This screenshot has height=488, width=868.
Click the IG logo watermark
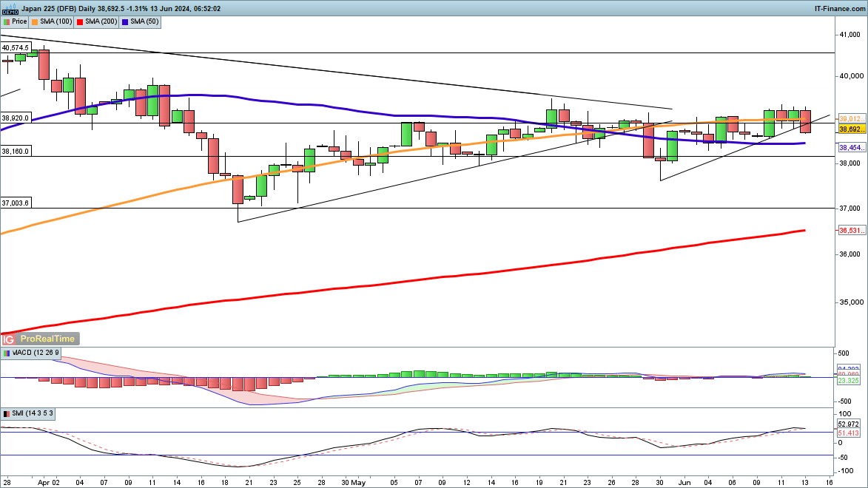[x=9, y=339]
